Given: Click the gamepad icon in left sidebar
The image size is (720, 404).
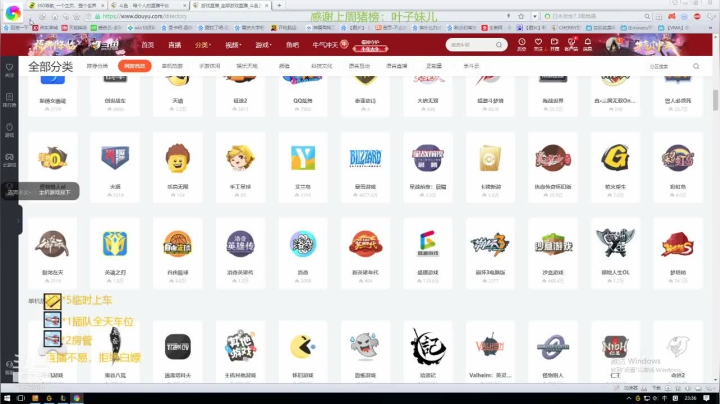Looking at the screenshot, I should (x=9, y=159).
